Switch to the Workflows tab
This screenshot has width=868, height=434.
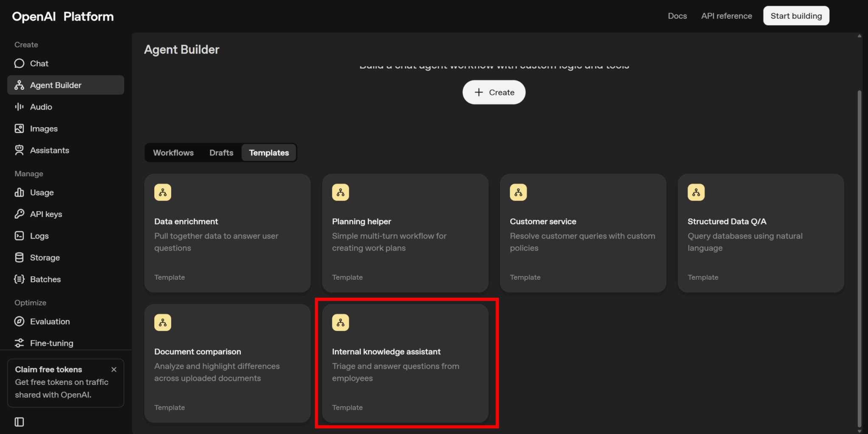click(173, 153)
